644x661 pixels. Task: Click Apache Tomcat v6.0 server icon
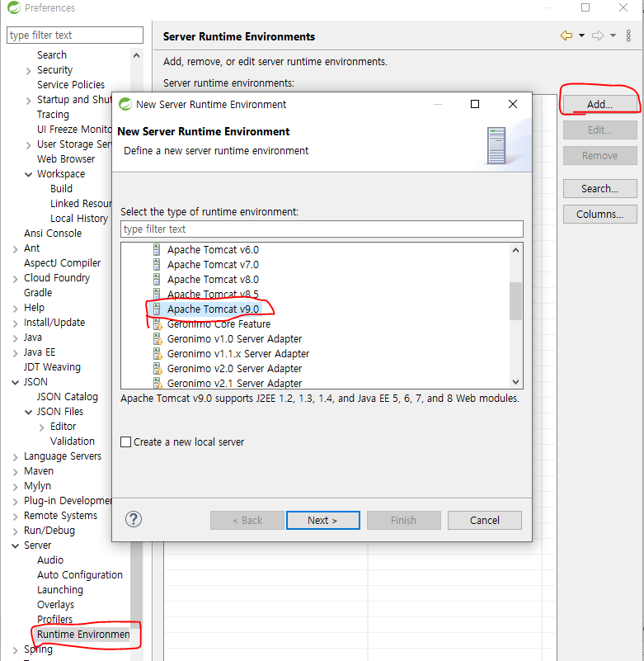pos(157,250)
